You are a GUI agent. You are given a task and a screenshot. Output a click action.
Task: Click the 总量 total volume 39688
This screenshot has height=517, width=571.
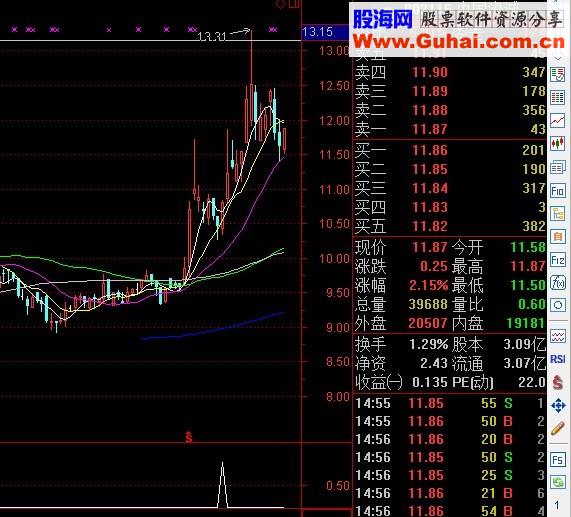[428, 304]
